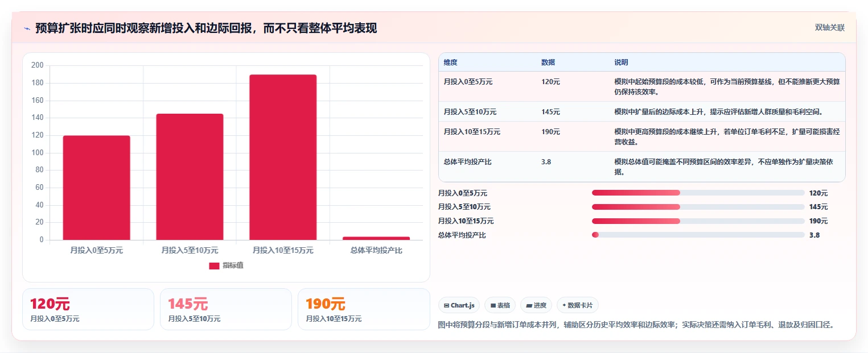Click progress bar for 月投入0至5万元

click(698, 193)
